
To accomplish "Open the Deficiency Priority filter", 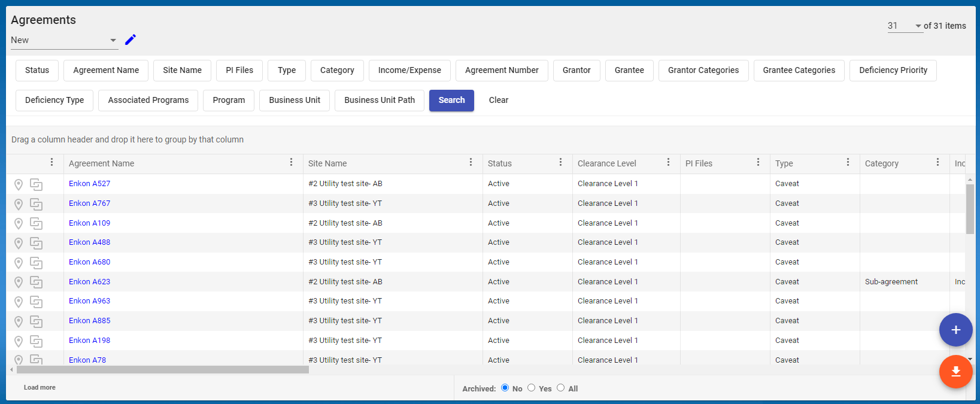I will [893, 70].
